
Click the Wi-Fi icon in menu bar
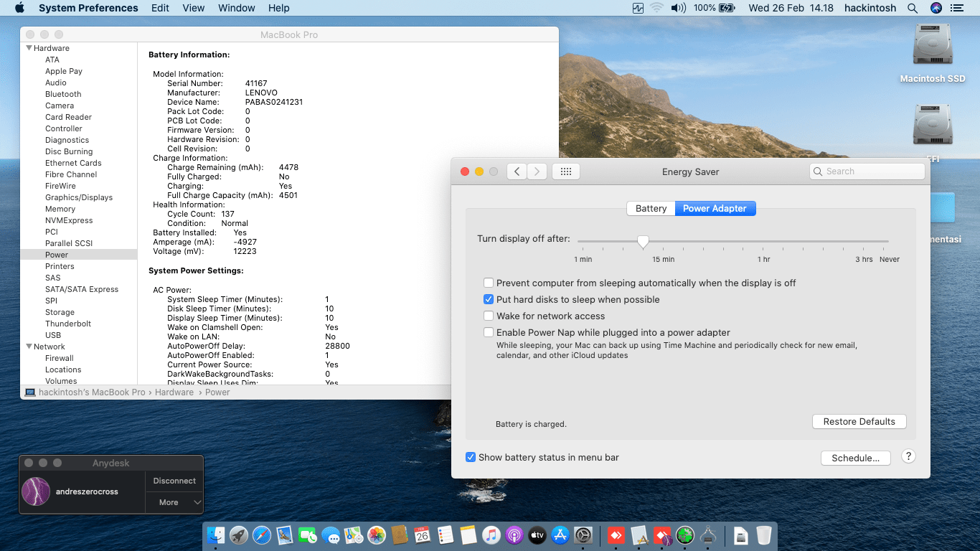tap(656, 8)
